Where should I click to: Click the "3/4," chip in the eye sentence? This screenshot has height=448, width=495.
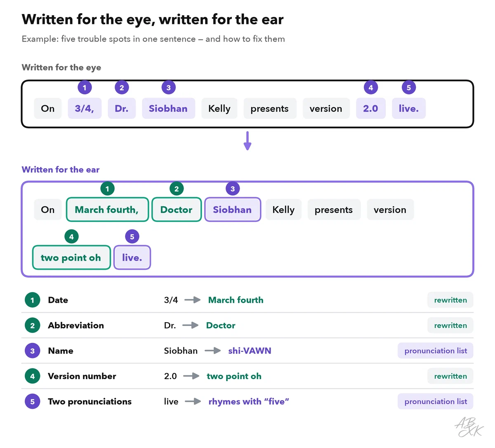[85, 108]
